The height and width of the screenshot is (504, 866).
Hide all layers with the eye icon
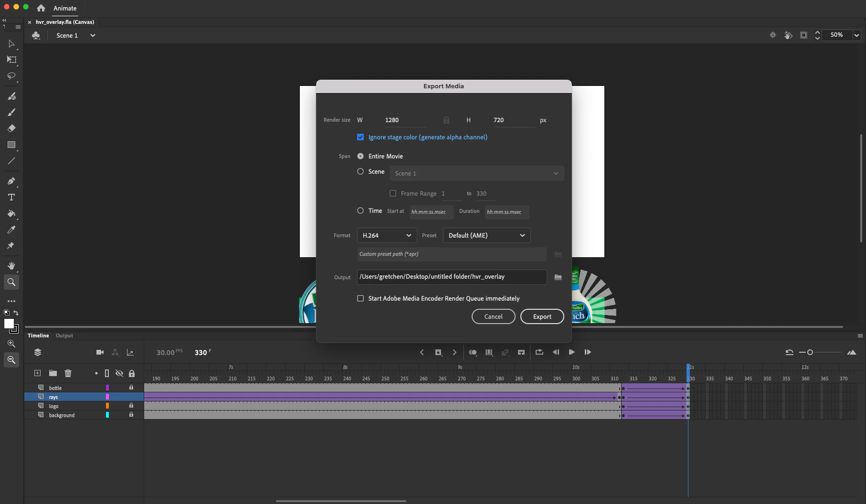pos(119,373)
